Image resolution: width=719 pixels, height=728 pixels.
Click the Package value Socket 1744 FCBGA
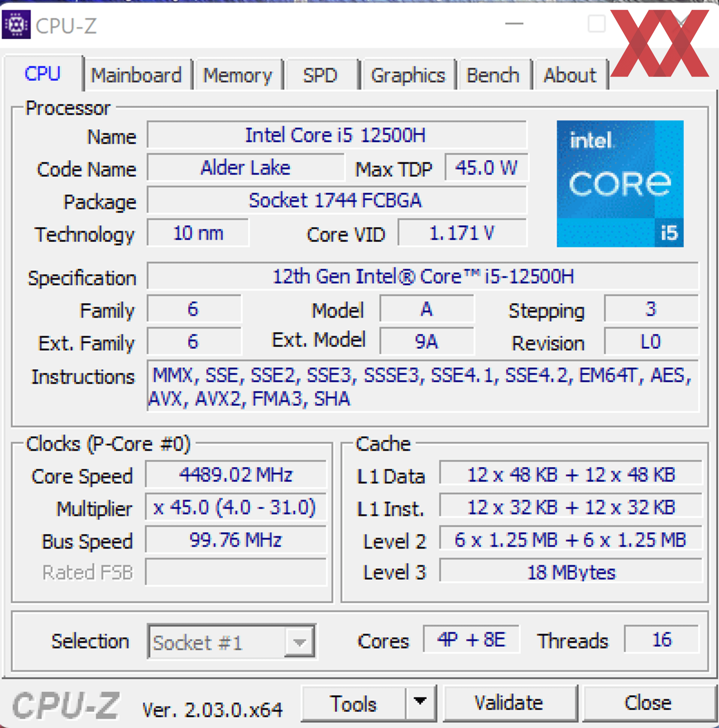337,200
